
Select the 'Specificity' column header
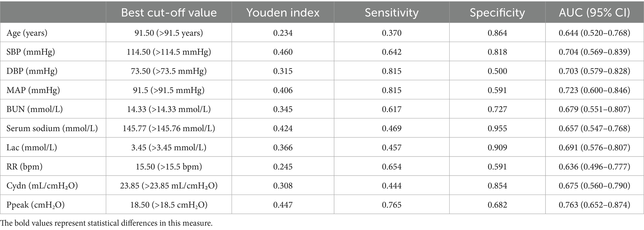pos(497,12)
